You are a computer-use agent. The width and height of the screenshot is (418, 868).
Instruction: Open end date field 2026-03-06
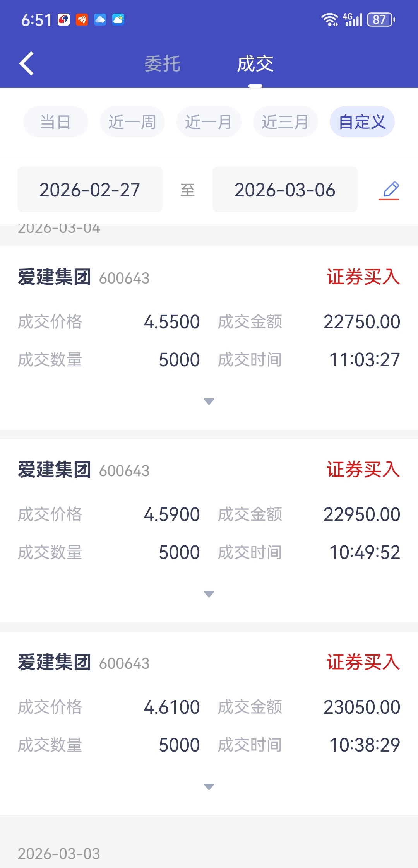point(285,190)
